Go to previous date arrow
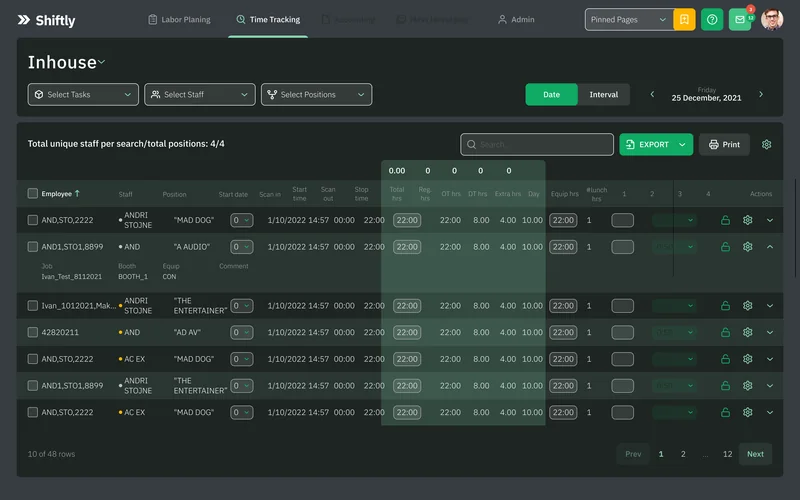 pos(652,94)
